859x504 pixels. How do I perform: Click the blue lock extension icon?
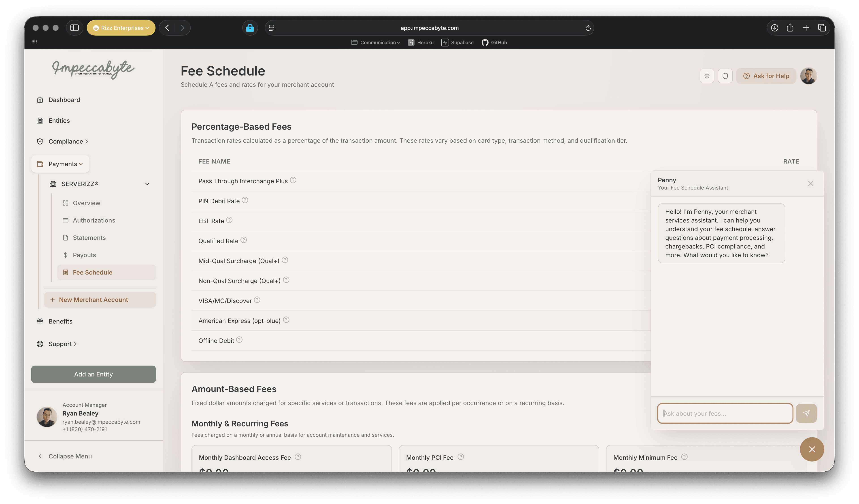250,28
